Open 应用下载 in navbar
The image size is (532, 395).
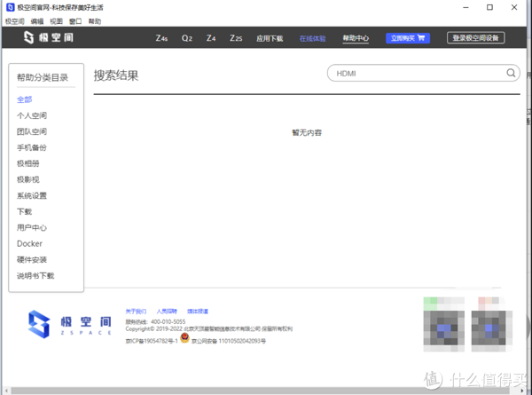[270, 38]
